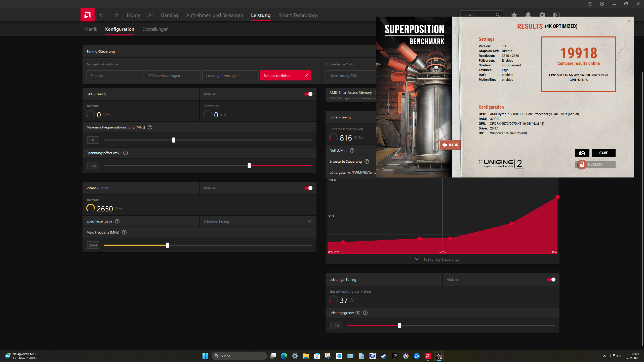Open the Steam icon in the taskbar

tap(383, 356)
